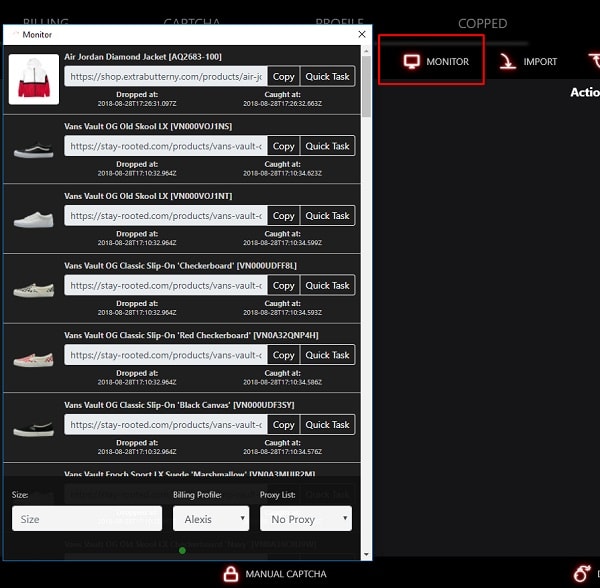This screenshot has width=600, height=588.
Task: Click URL field for Slip-On 'Red Checkerboard'
Action: (166, 355)
